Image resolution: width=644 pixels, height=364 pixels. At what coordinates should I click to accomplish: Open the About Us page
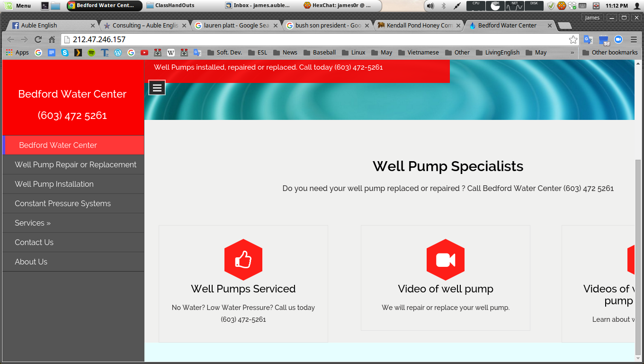pos(73,262)
